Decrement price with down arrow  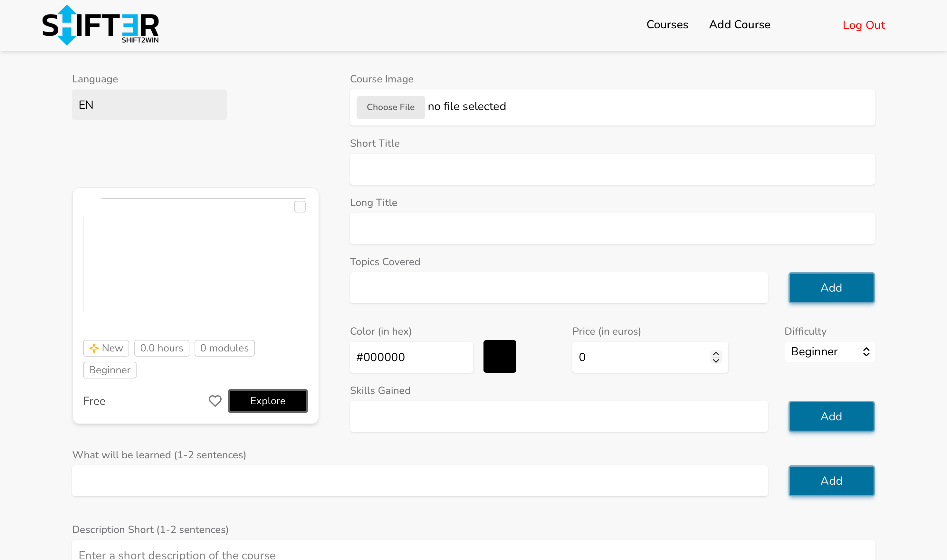[715, 361]
